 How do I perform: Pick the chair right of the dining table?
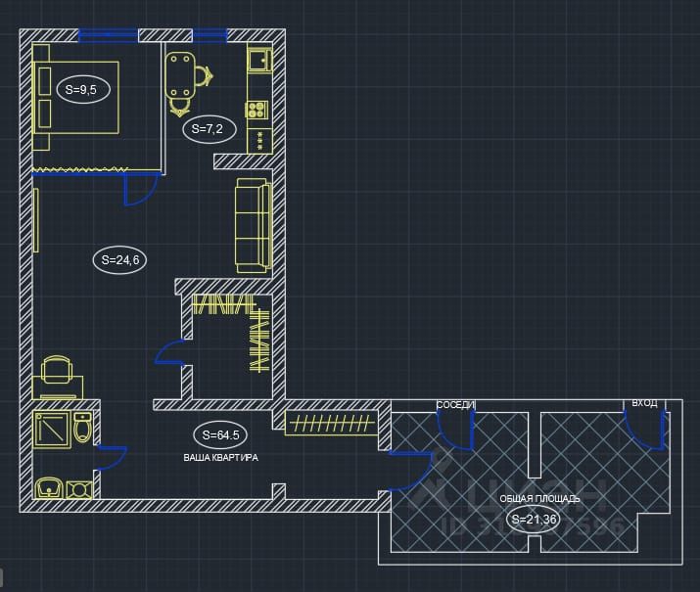[x=204, y=76]
